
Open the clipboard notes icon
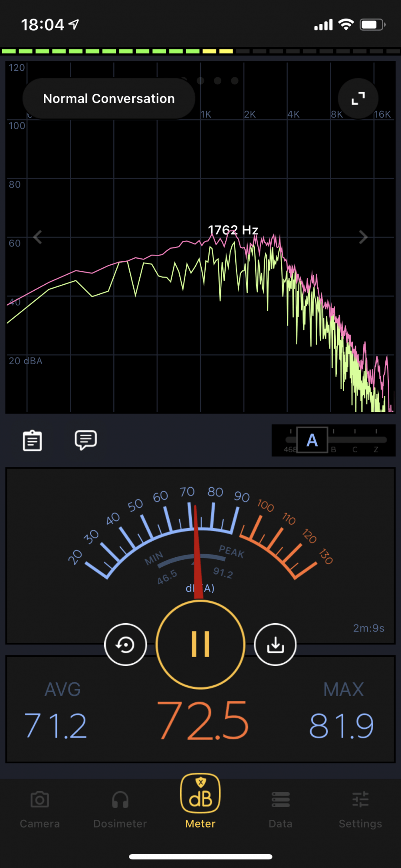(32, 441)
